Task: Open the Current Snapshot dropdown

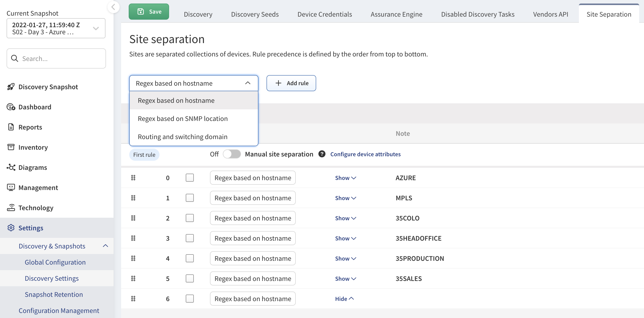Action: 56,28
